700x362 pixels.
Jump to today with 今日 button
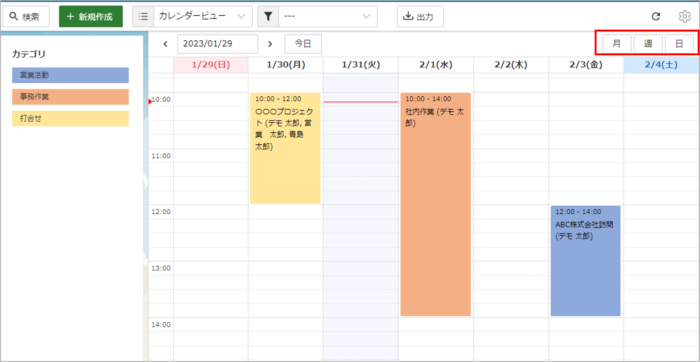[x=303, y=44]
